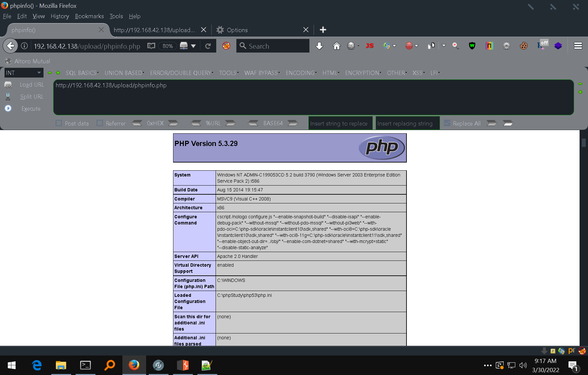Click the browser Search input field
The width and height of the screenshot is (588, 375).
[273, 46]
